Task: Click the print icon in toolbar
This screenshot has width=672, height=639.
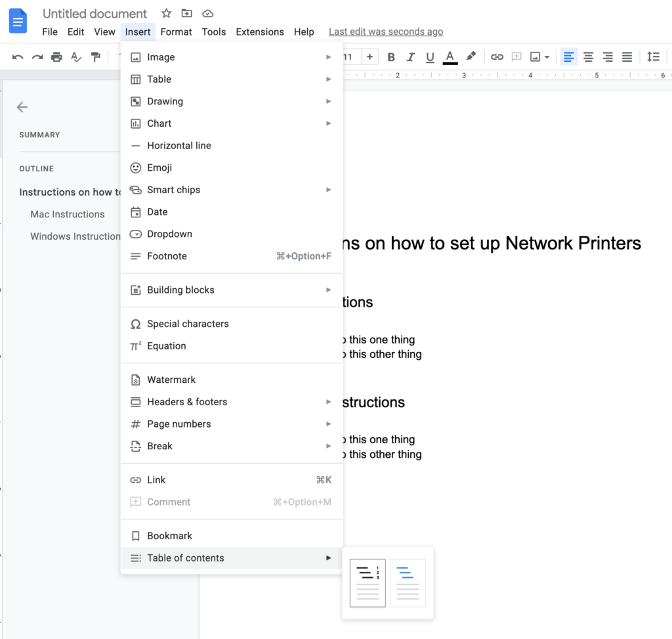Action: tap(56, 57)
